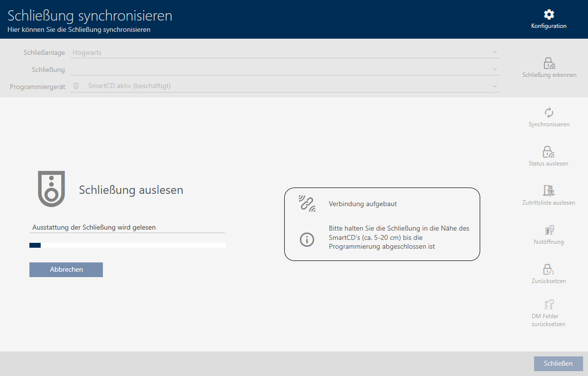Open Zutrittsliste auslesen door icon
This screenshot has width=588, height=376.
click(x=548, y=191)
